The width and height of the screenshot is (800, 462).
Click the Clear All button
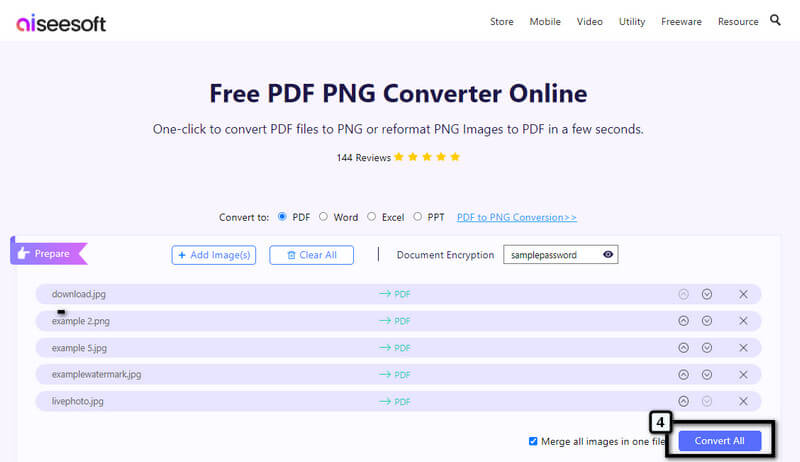(x=311, y=255)
